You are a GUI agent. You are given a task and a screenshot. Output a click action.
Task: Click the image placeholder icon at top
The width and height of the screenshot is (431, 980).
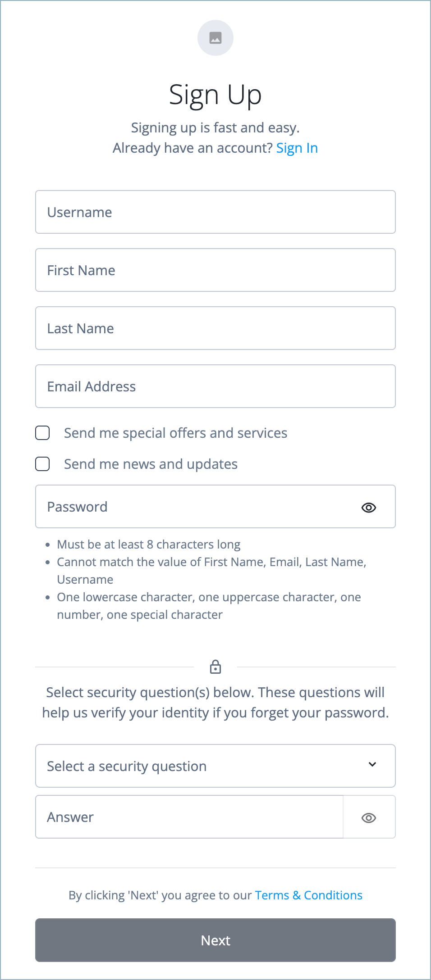(x=215, y=38)
